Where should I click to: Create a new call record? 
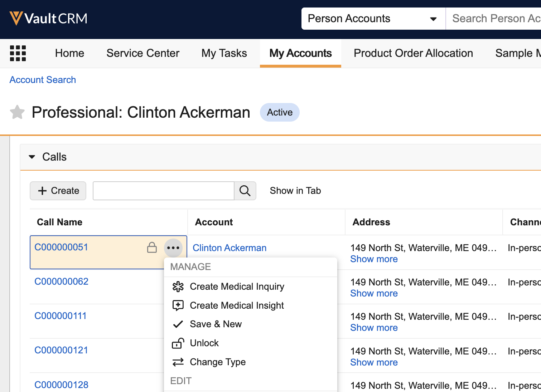tap(58, 191)
